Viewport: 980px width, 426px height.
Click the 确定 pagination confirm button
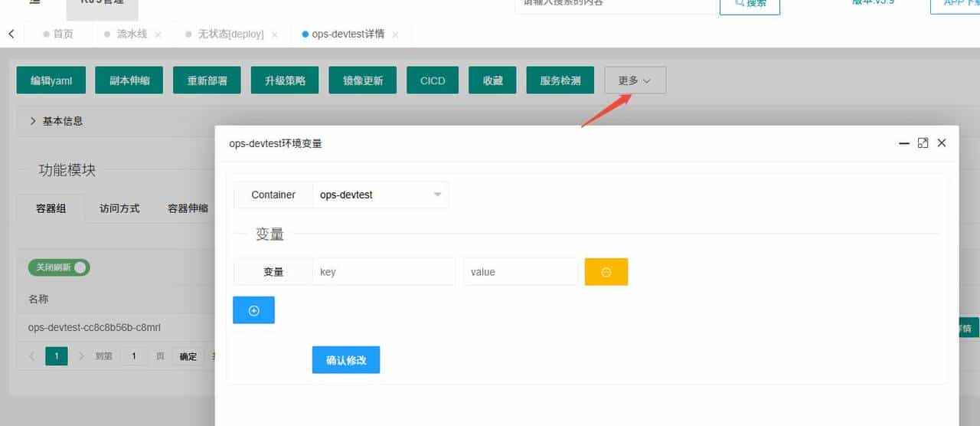188,356
